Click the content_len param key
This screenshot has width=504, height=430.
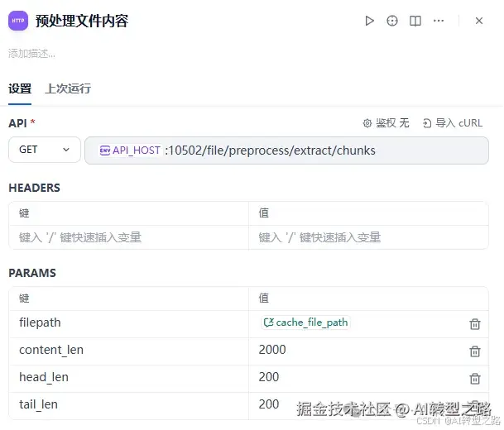pos(51,350)
